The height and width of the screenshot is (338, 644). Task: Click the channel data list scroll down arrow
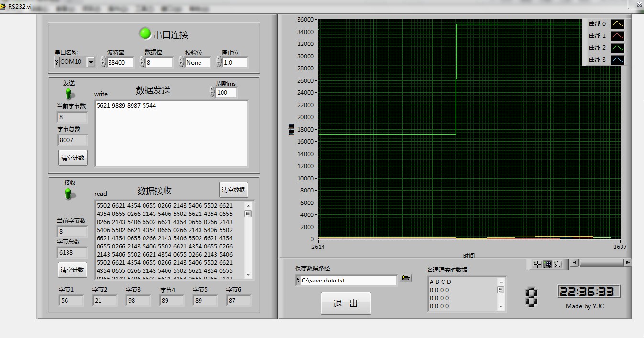[x=501, y=306]
